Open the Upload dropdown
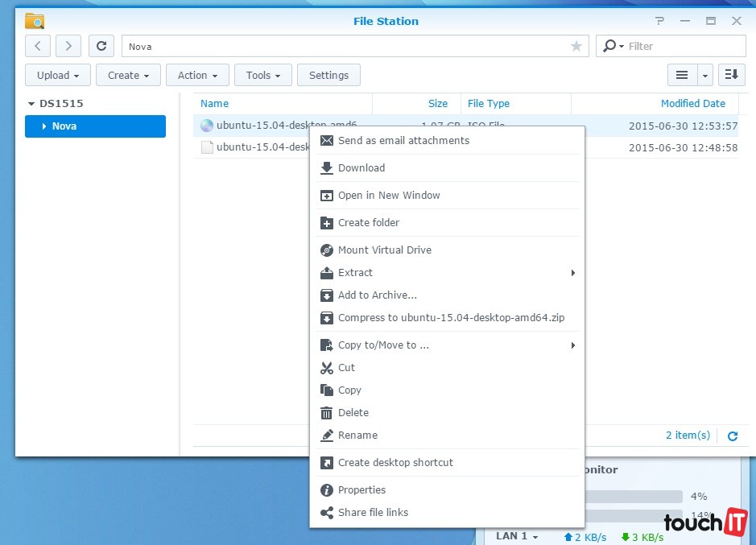 tap(58, 75)
